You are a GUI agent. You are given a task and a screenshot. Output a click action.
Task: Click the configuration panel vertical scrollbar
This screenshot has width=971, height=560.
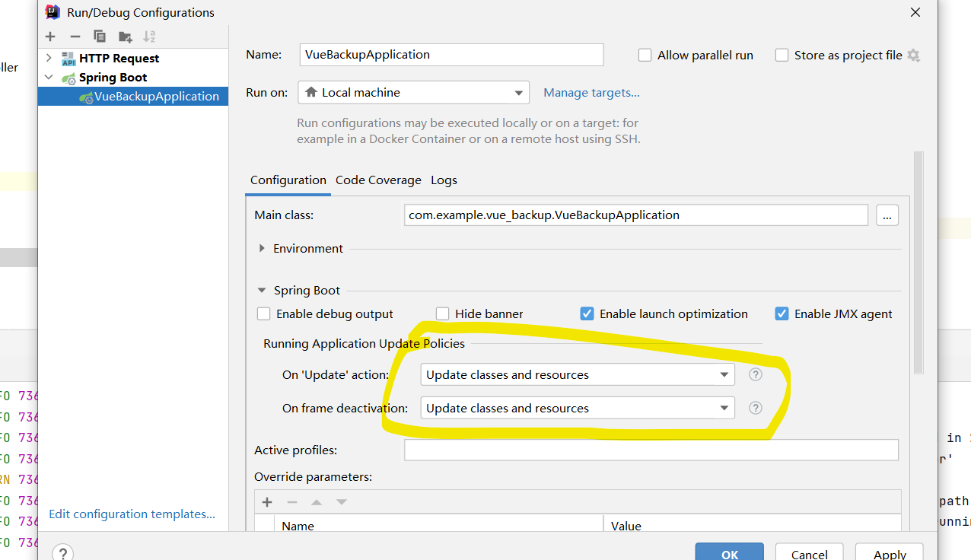[x=918, y=262]
